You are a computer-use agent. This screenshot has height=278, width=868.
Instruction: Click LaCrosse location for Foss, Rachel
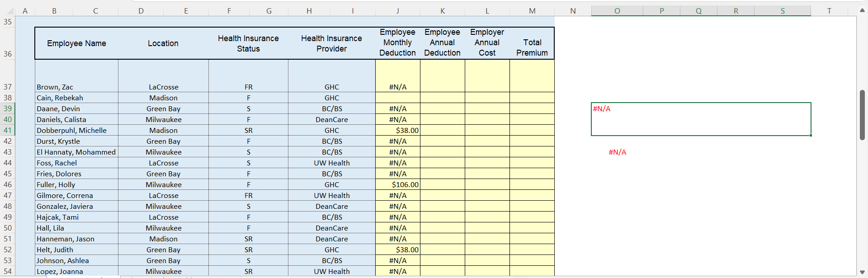click(x=163, y=163)
